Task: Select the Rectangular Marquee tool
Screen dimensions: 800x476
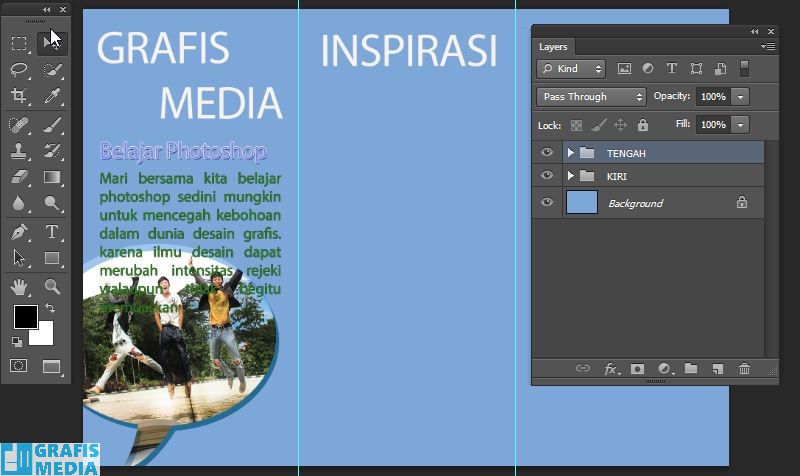Action: point(19,43)
